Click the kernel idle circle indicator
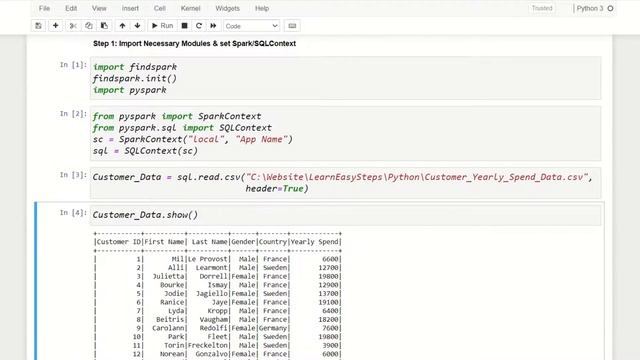640x360 pixels. [x=611, y=8]
